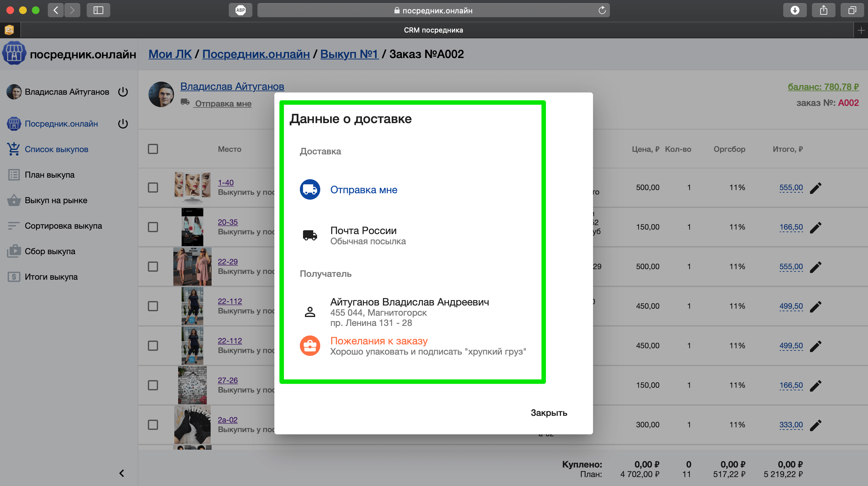
Task: Click the pencil edit icon for item 2a-02
Action: [815, 425]
